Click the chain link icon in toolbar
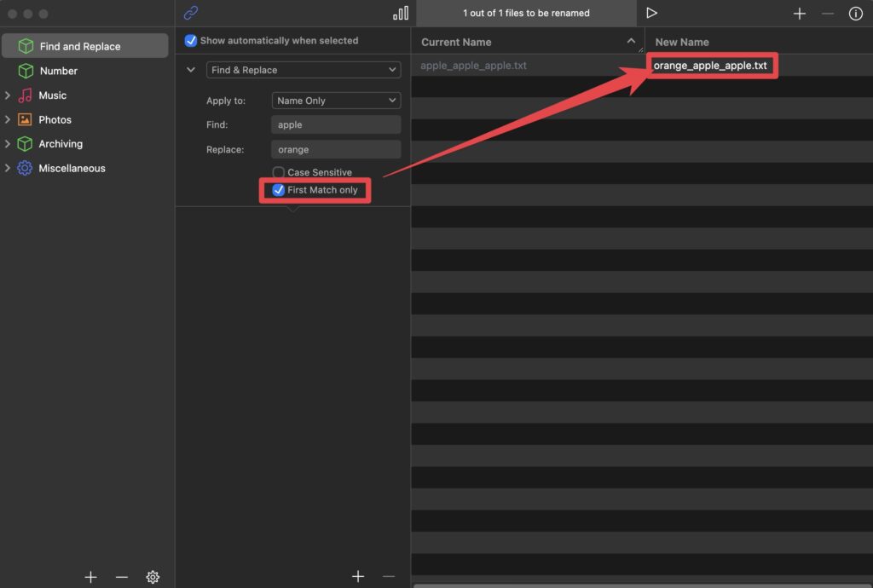 click(191, 13)
